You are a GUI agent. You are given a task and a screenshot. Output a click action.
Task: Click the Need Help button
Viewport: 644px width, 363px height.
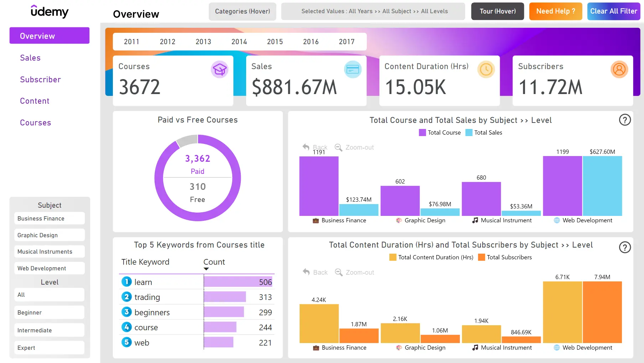coord(555,11)
